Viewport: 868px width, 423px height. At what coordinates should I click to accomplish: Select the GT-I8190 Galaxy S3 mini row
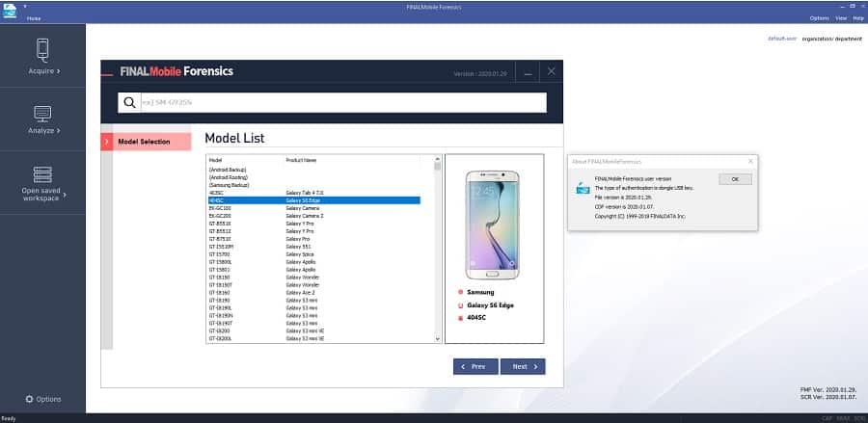pos(313,301)
